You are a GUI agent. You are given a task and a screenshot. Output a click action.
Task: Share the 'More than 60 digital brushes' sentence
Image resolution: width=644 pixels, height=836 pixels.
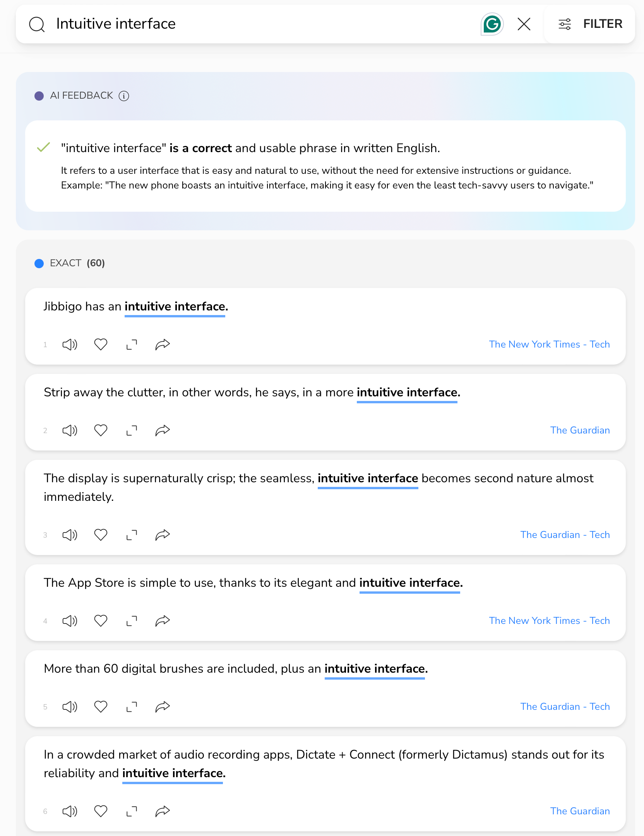pyautogui.click(x=163, y=707)
